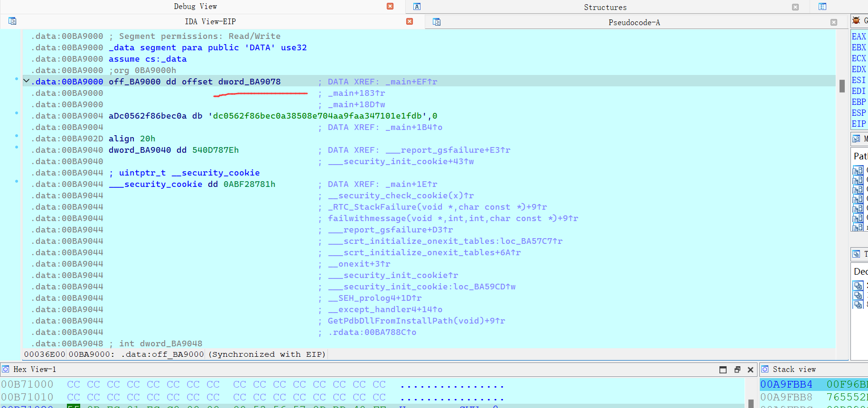
Task: Maximize the Hex View-1 panel
Action: 723,370
